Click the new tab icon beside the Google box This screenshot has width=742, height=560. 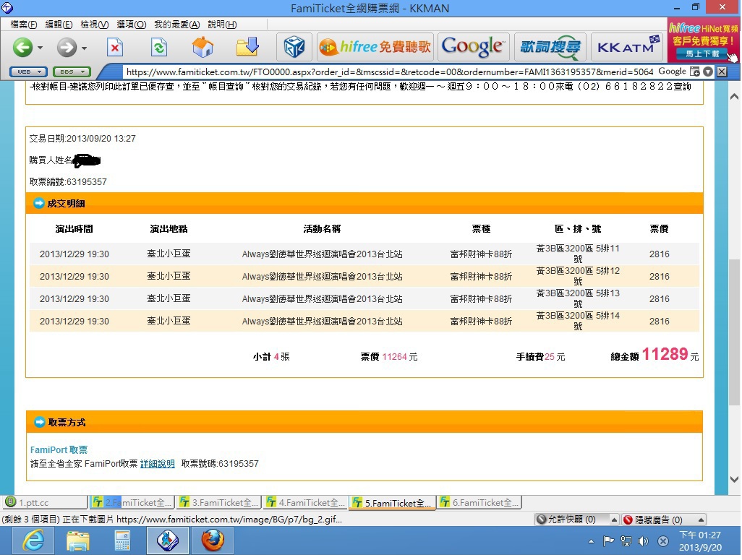695,72
